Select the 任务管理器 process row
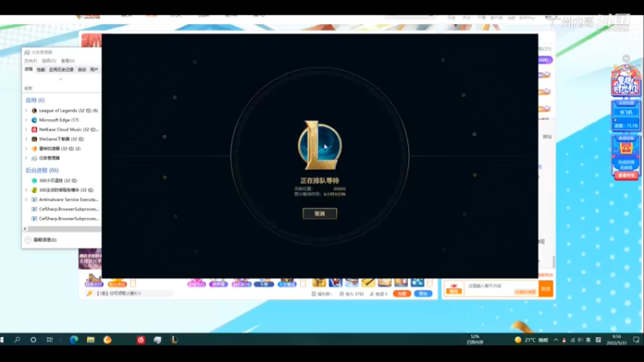Viewport: 644px width, 362px height. (62, 158)
